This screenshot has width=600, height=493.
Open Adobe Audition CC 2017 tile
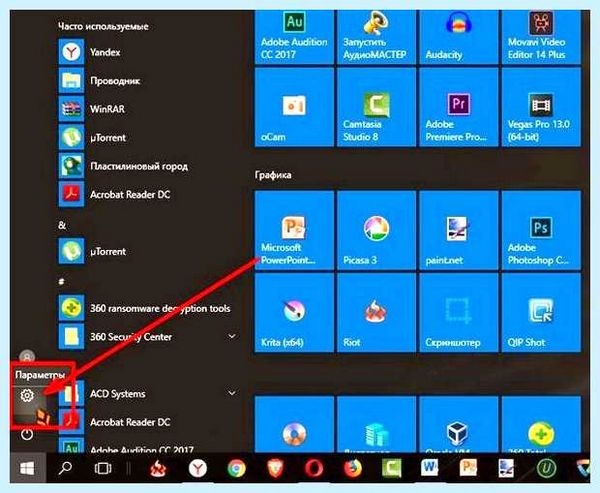[294, 37]
